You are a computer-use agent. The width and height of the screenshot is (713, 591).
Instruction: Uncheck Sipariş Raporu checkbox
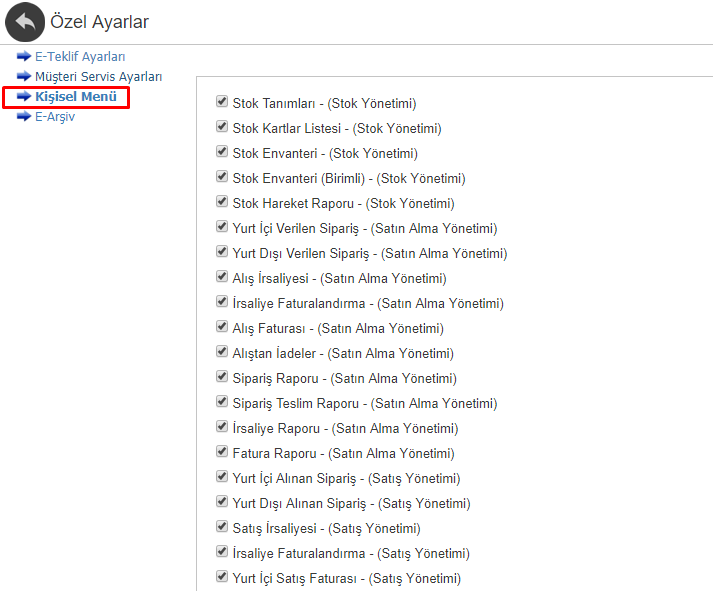(222, 376)
